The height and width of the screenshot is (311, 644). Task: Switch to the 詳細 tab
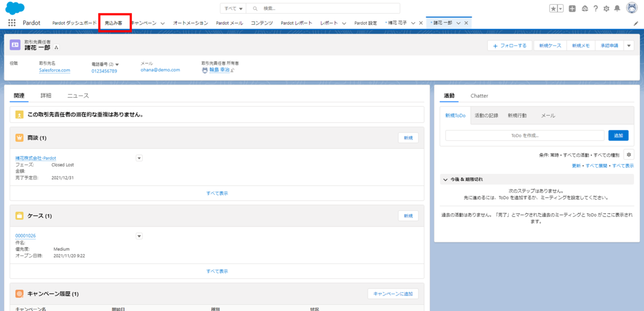click(46, 96)
